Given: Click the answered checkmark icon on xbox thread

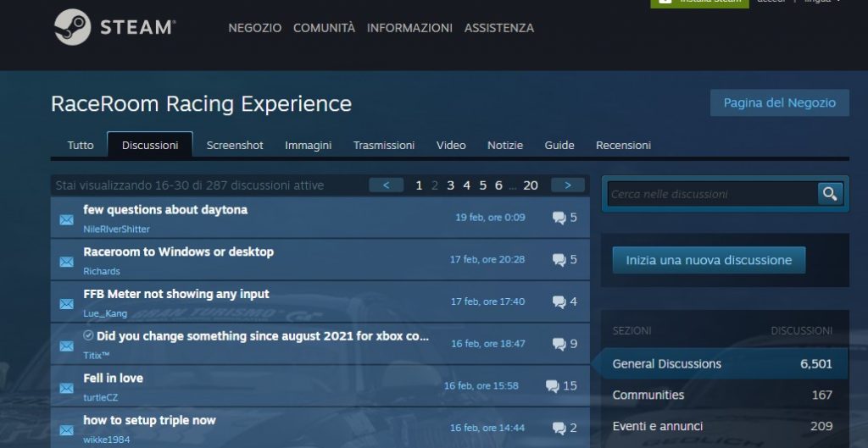Looking at the screenshot, I should [88, 335].
